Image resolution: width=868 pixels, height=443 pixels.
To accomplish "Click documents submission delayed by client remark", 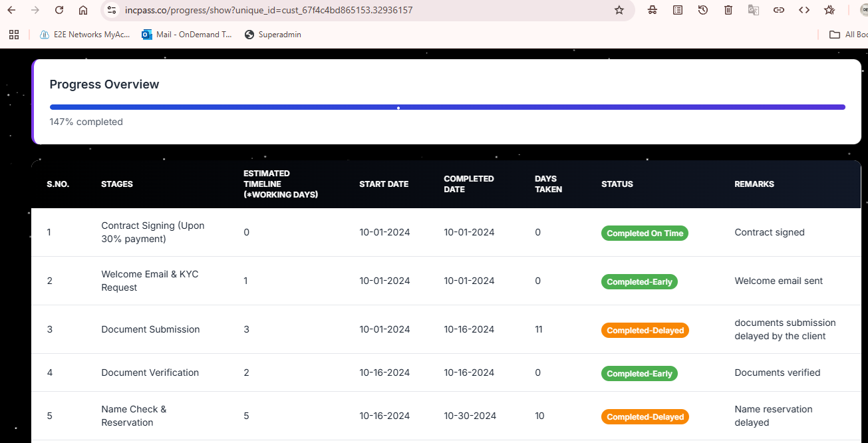I will [x=785, y=329].
